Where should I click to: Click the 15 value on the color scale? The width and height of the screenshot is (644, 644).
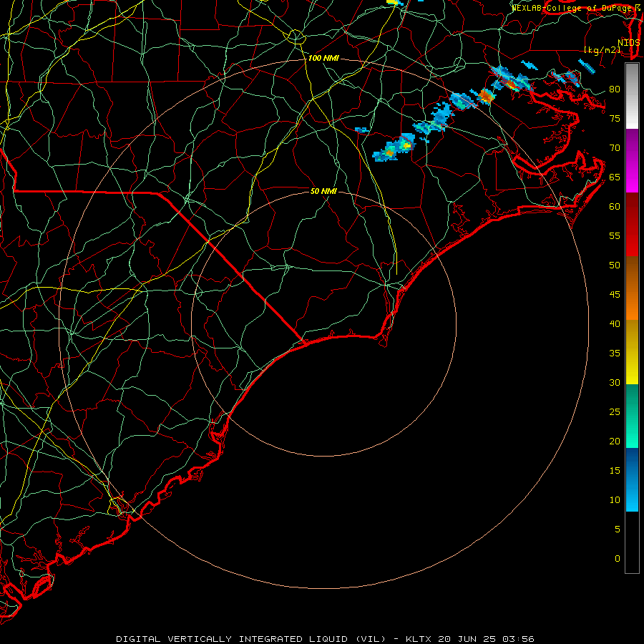(x=615, y=471)
